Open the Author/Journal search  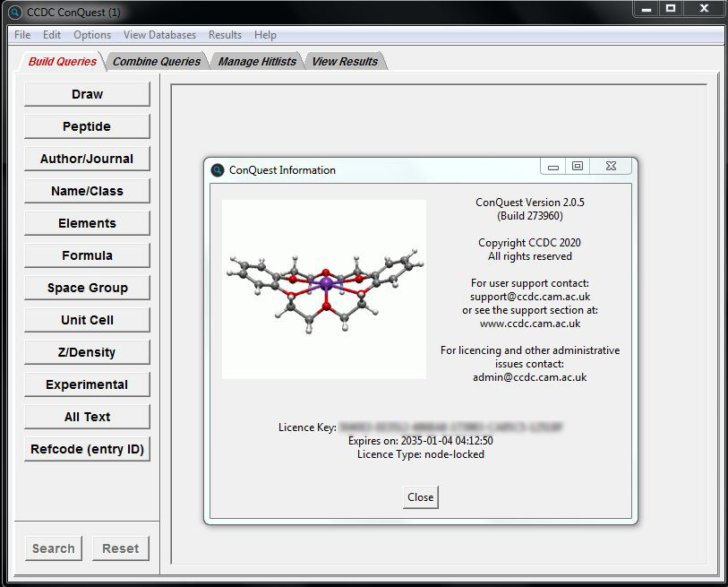tap(87, 159)
